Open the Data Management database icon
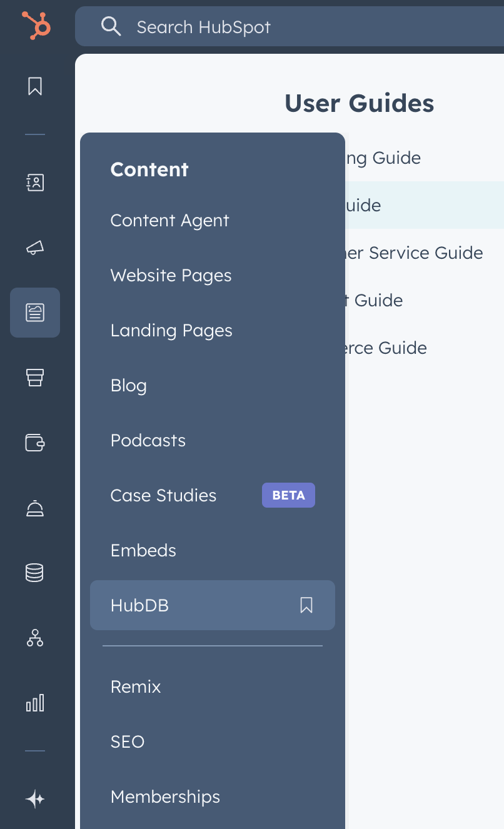The height and width of the screenshot is (829, 504). click(34, 573)
